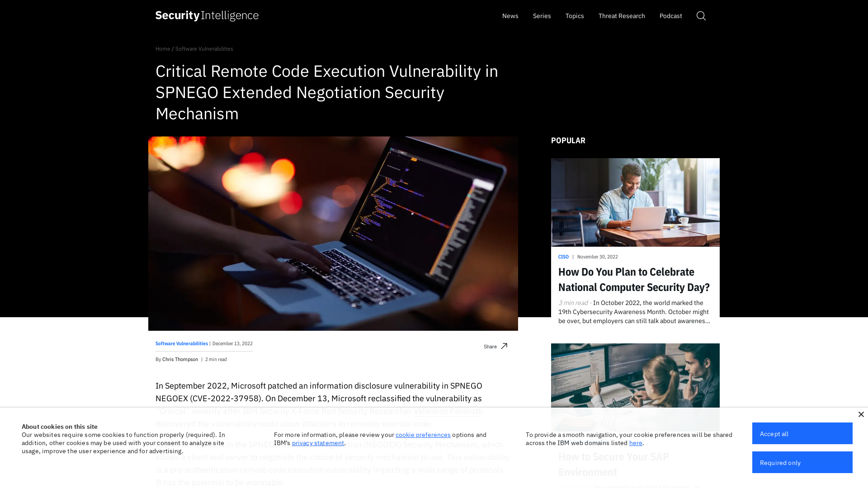Click the cookie preferences settings icon
The image size is (868, 488).
[x=423, y=434]
